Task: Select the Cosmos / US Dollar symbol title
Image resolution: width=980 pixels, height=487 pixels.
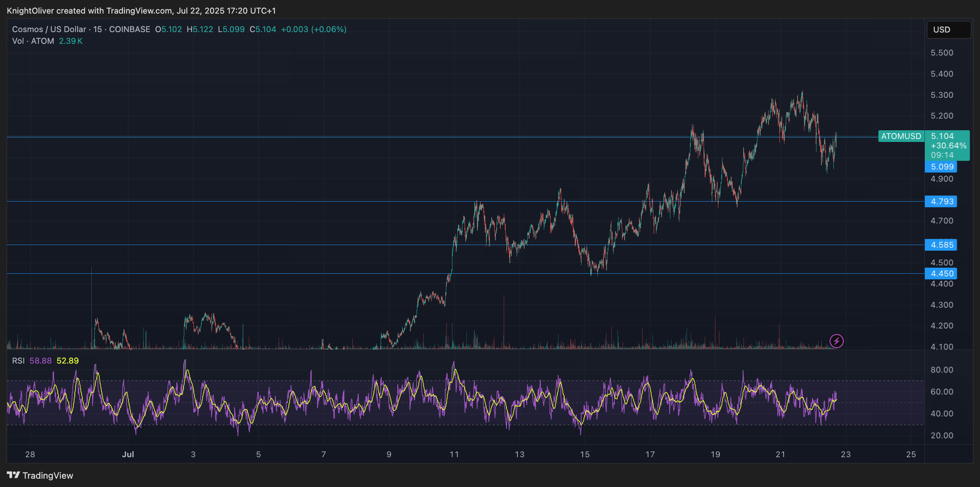Action: tap(49, 29)
